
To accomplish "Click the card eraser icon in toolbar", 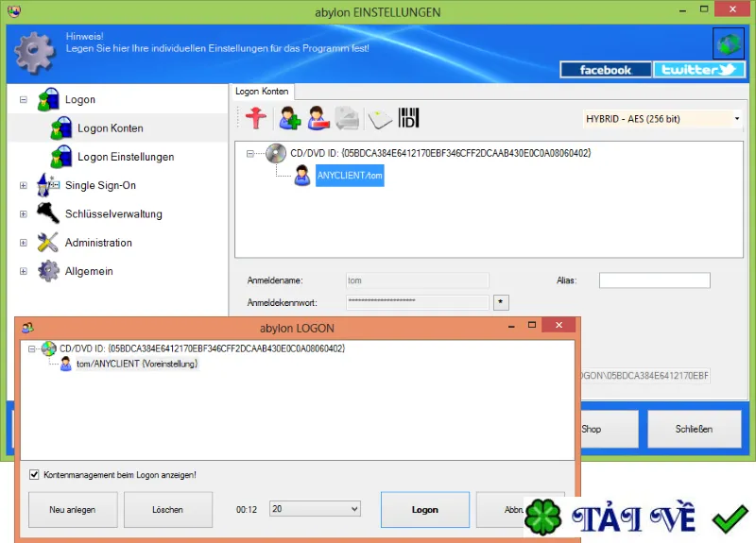I will coord(380,119).
